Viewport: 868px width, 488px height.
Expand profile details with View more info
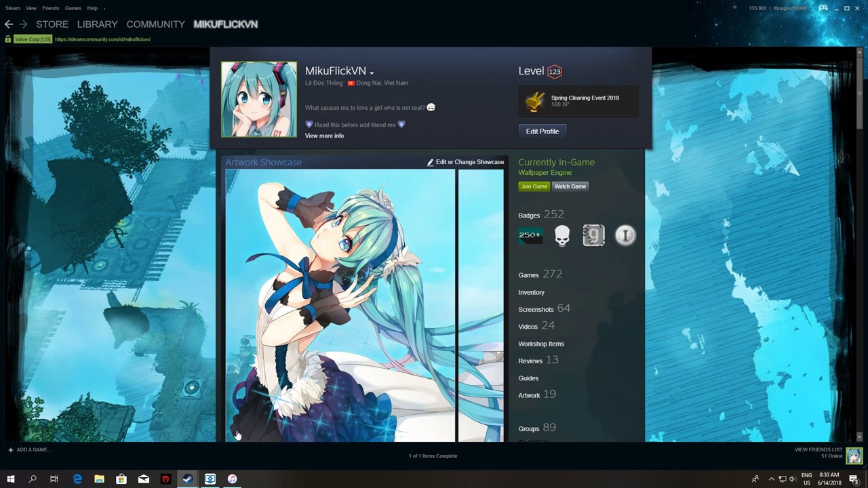324,136
